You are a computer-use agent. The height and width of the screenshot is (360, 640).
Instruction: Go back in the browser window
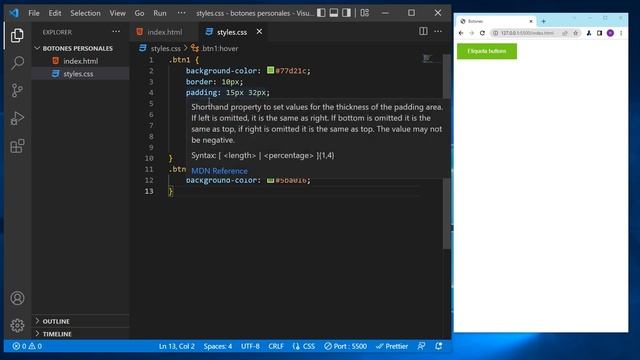(461, 33)
